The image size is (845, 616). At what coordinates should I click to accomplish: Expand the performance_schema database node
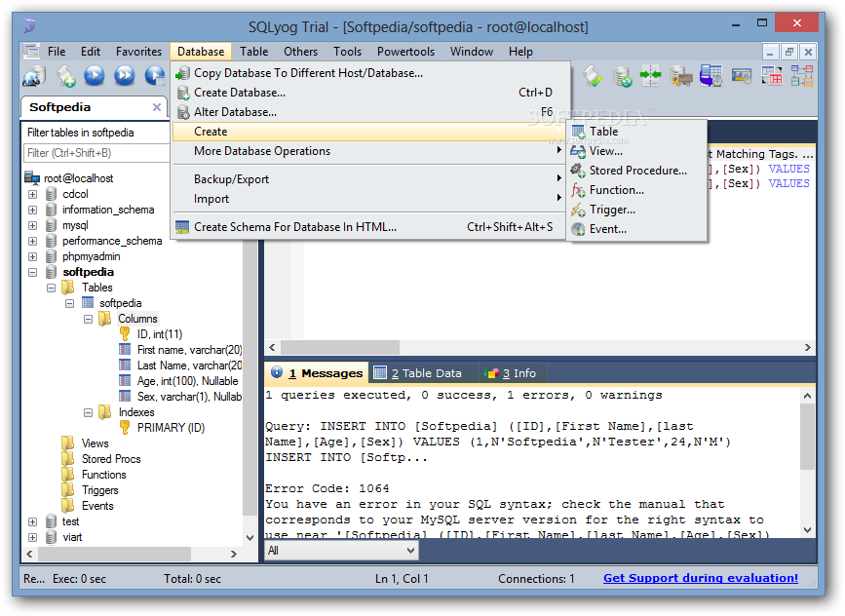33,241
